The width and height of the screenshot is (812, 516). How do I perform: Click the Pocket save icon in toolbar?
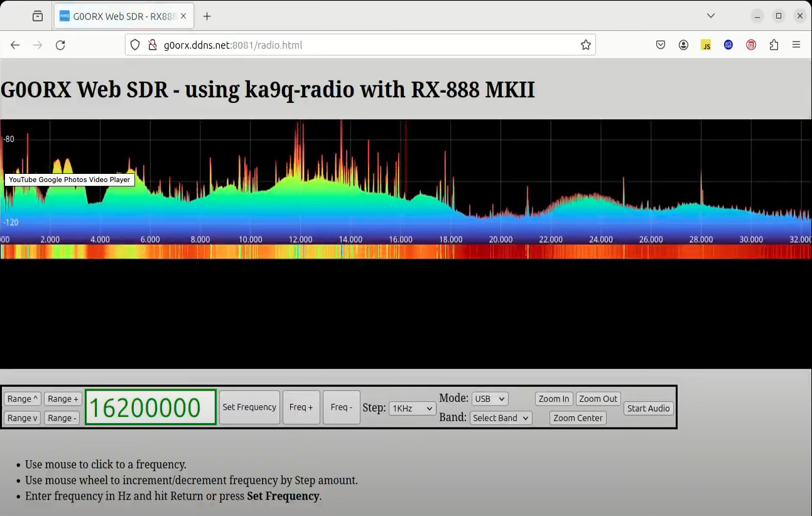click(x=661, y=45)
